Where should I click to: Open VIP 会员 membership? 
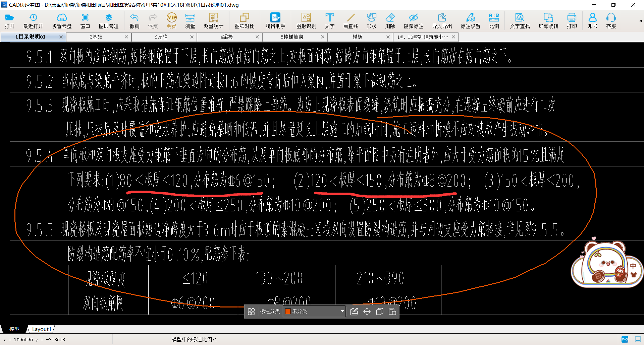pyautogui.click(x=171, y=21)
